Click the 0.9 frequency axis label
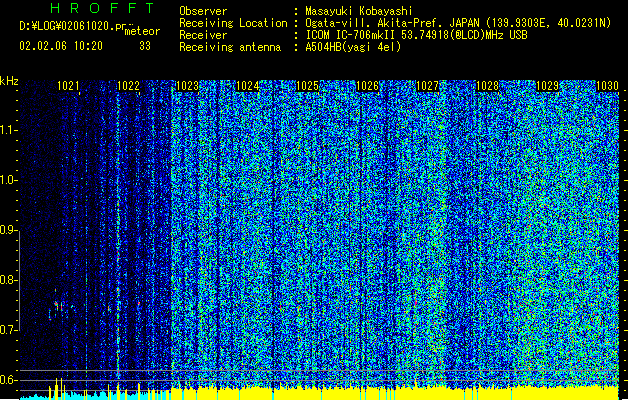 coord(8,230)
